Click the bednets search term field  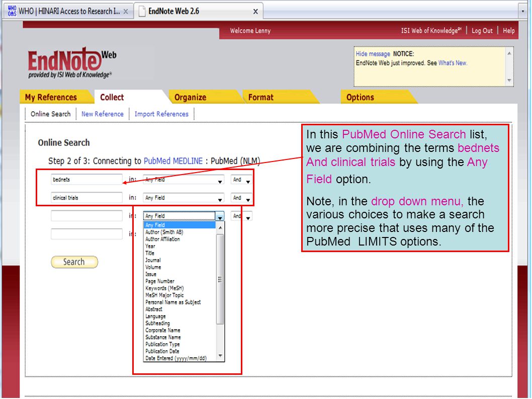(x=86, y=179)
